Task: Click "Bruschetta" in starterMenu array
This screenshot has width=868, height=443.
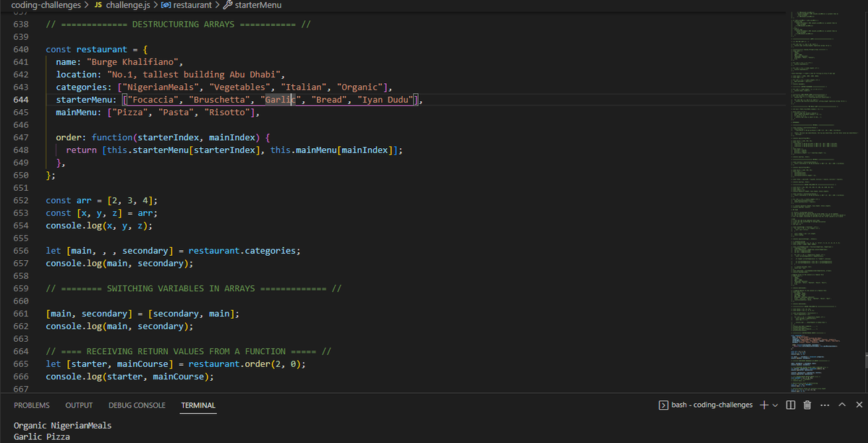Action: point(219,100)
